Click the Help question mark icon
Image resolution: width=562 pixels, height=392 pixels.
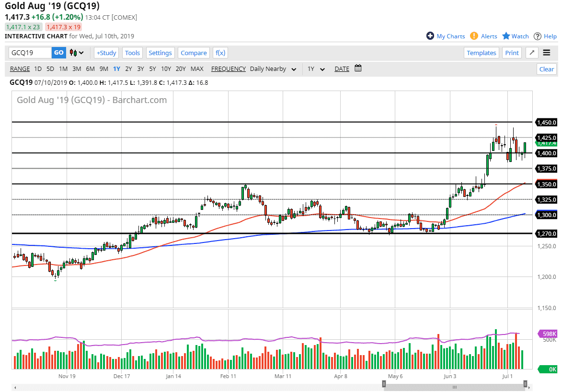538,36
